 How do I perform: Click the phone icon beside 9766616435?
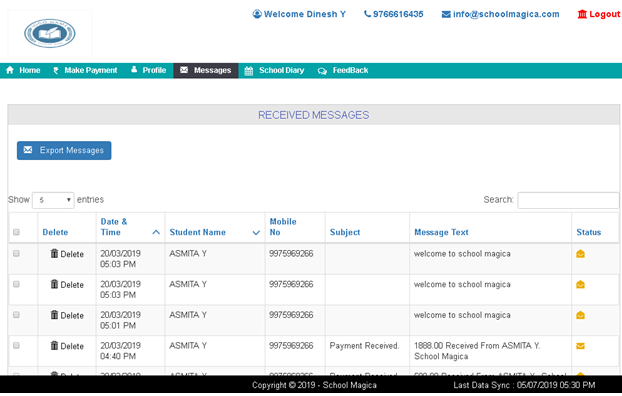click(x=368, y=14)
